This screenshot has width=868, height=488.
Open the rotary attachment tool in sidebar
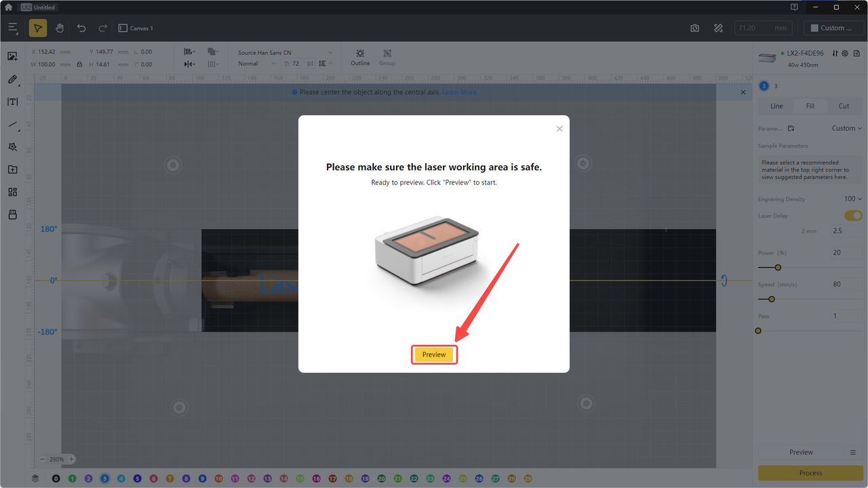pos(12,214)
